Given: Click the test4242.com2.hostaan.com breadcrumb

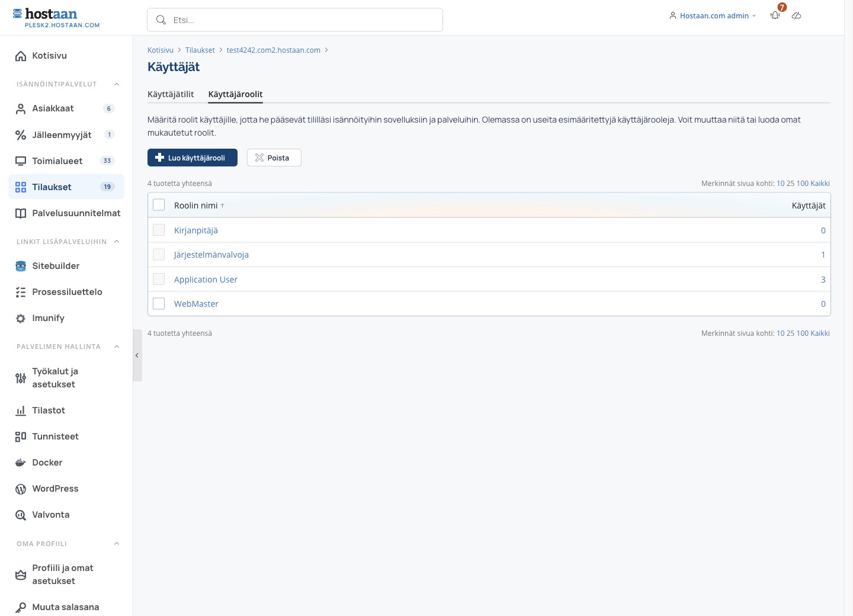Looking at the screenshot, I should [x=273, y=50].
